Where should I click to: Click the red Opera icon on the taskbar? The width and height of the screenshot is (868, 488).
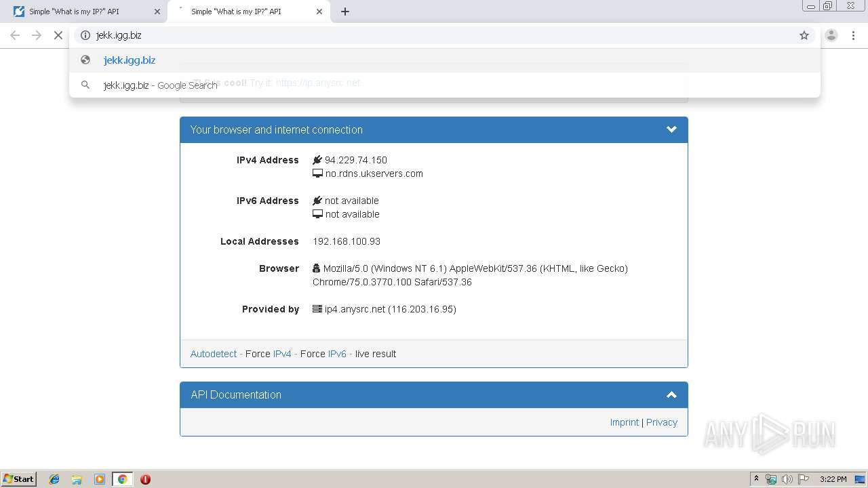(x=145, y=479)
